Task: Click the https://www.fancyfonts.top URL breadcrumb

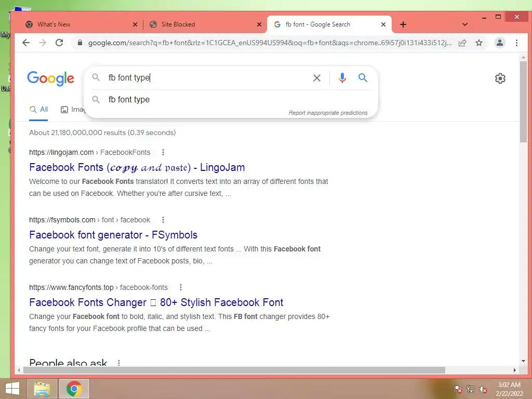Action: tap(71, 287)
